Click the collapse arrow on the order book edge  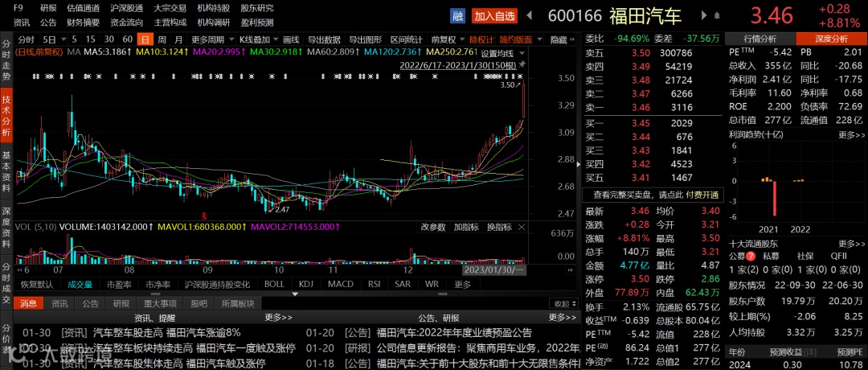click(x=579, y=164)
